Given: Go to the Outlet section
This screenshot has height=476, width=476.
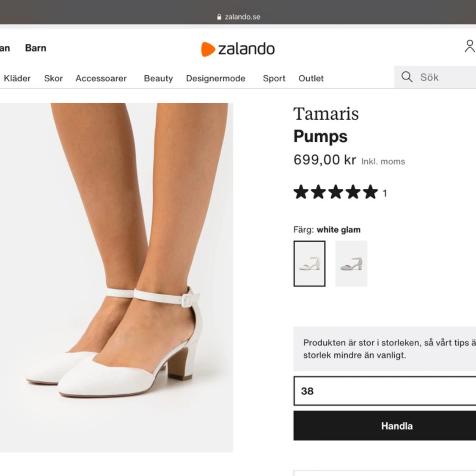Looking at the screenshot, I should pos(311,78).
